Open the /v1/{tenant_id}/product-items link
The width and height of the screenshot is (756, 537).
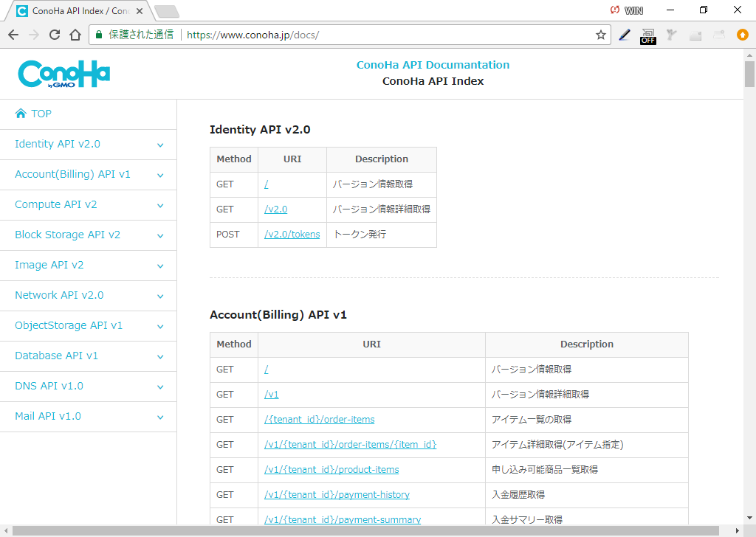pos(331,470)
